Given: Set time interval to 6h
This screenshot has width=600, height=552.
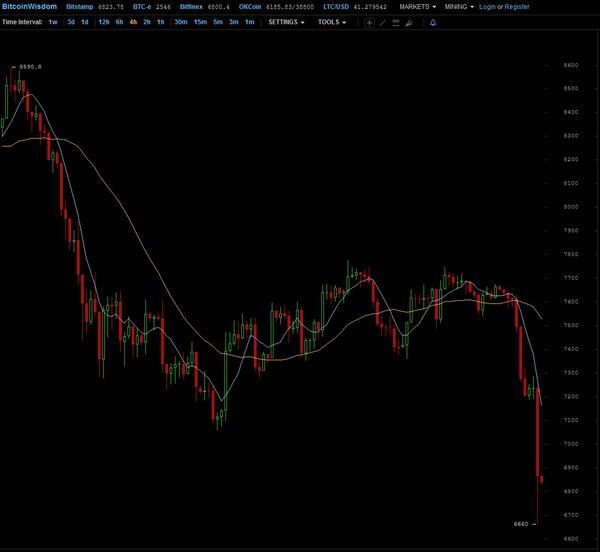Looking at the screenshot, I should (119, 22).
